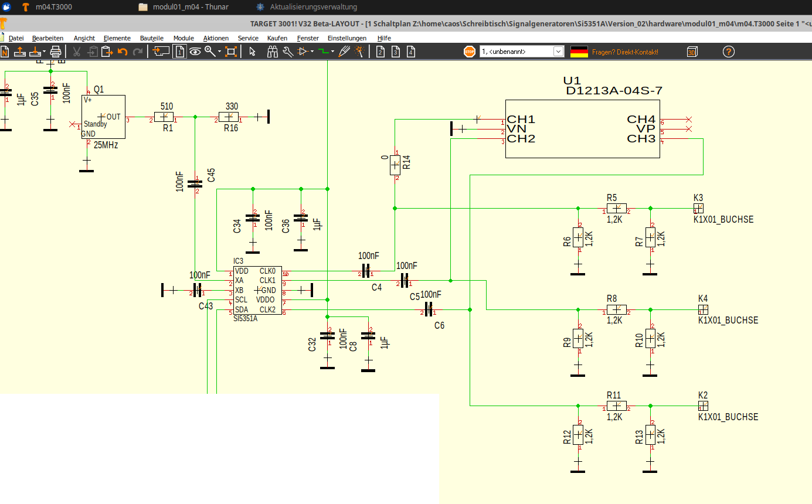Click the 'Fragen? Direkt-Kontakt!' link
The image size is (812, 504).
click(625, 52)
